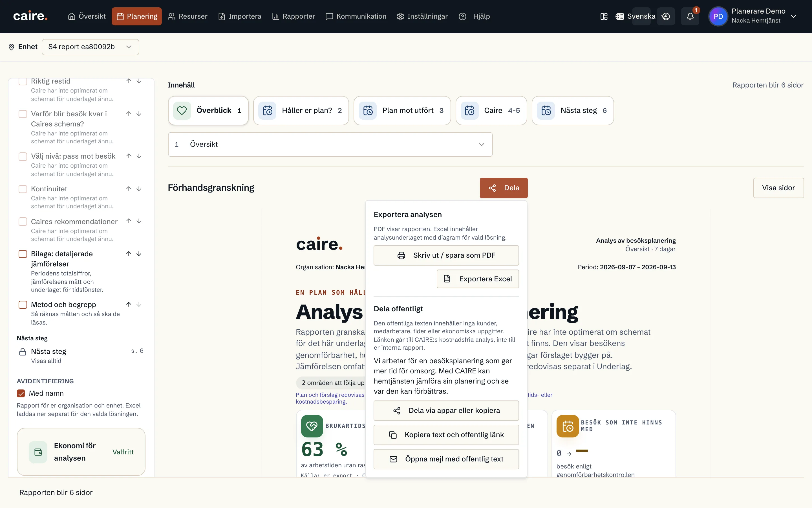Check Caires rekommendationer section
The height and width of the screenshot is (508, 812).
point(23,222)
